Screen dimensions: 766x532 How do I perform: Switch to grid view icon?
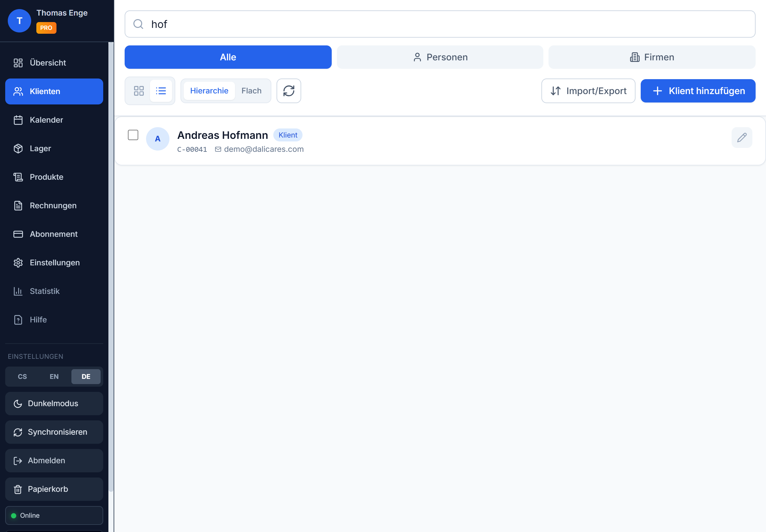click(x=139, y=91)
